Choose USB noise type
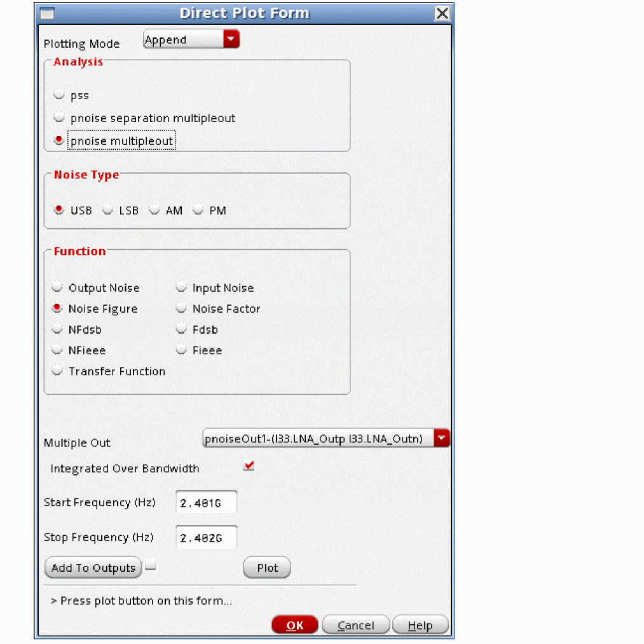 (59, 210)
